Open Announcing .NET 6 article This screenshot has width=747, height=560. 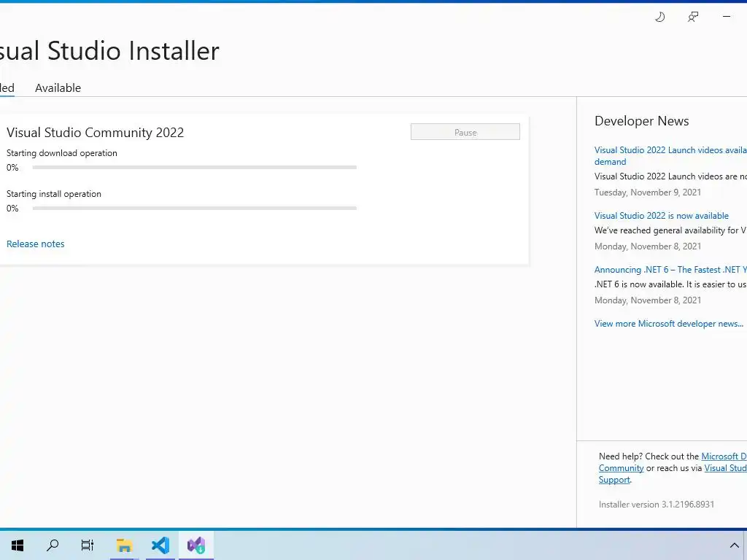(x=670, y=270)
